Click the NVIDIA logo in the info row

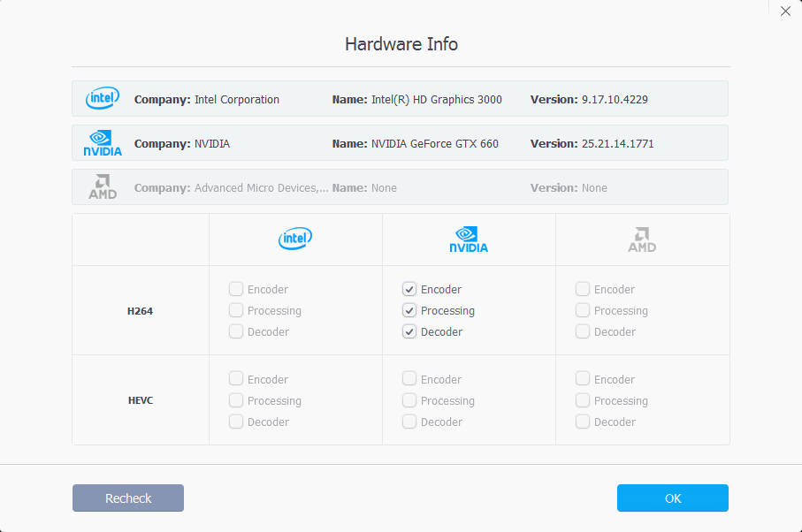103,143
